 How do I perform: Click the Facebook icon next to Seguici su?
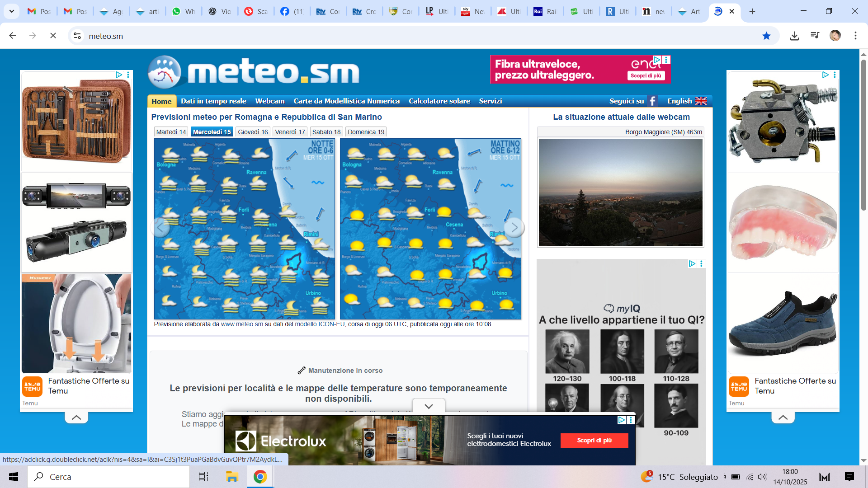652,101
